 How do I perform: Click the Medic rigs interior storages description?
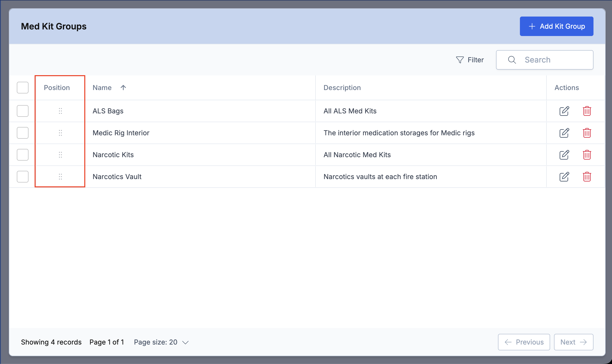point(399,133)
